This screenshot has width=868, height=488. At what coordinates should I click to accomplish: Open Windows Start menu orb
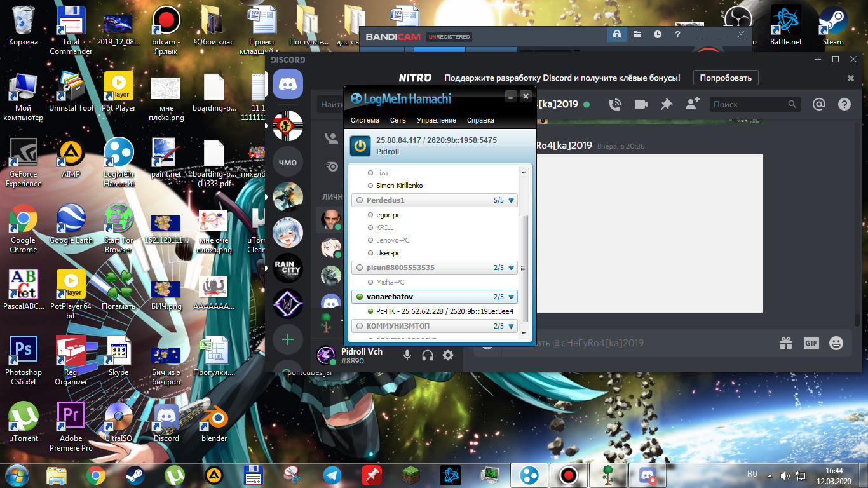[x=16, y=475]
